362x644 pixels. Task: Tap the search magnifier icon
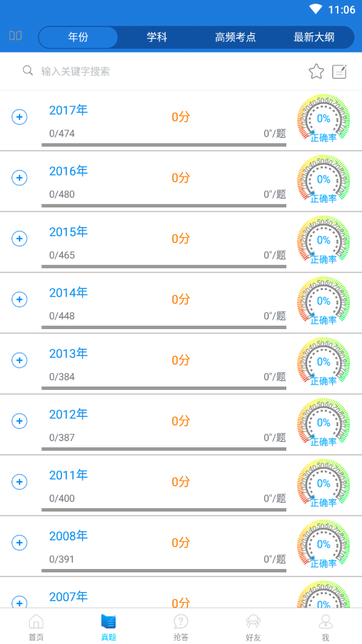click(x=28, y=71)
